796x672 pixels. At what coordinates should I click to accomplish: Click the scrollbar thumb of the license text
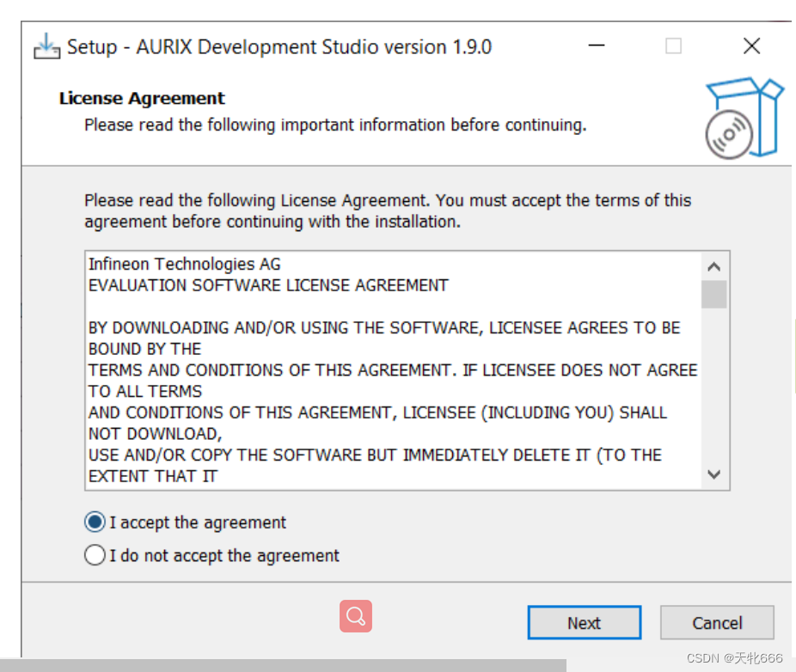(x=713, y=295)
